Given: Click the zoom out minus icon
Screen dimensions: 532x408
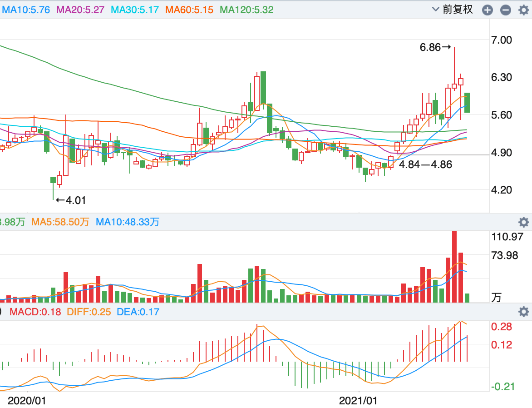Looking at the screenshot, I should click(506, 10).
